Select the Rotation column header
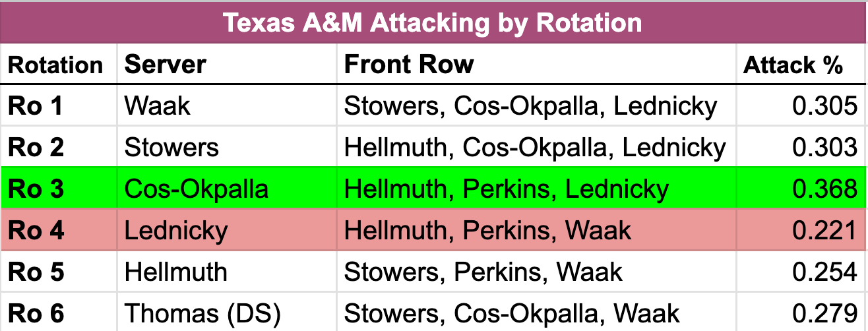The height and width of the screenshot is (331, 868). pos(55,65)
